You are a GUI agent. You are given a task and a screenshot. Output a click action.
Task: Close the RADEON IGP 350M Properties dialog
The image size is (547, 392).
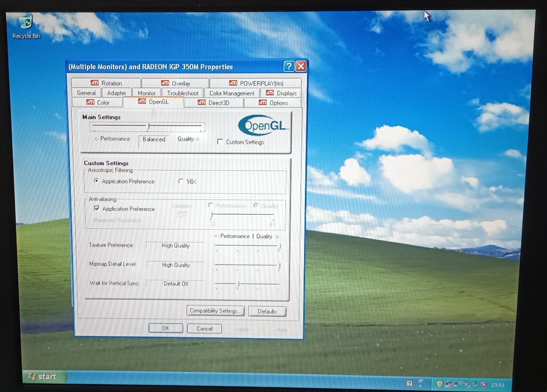pos(301,66)
